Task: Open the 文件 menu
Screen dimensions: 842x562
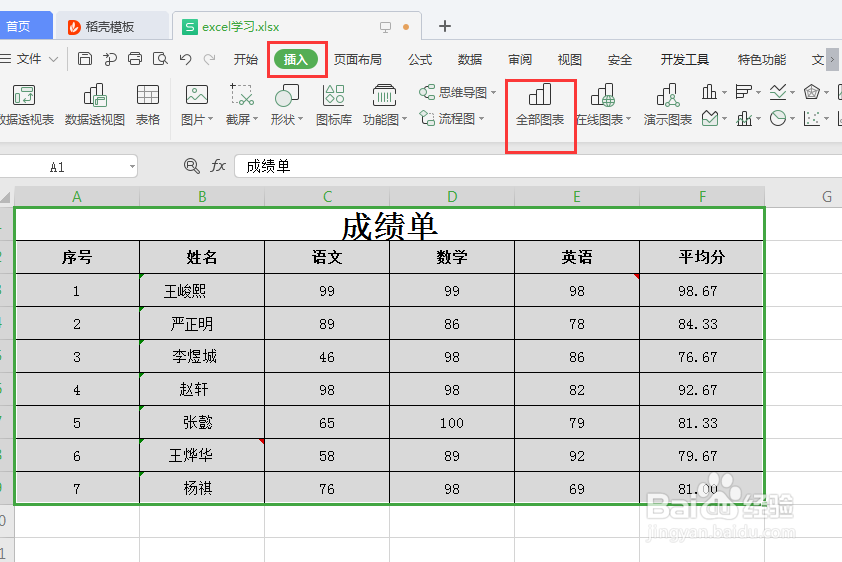Action: coord(28,59)
